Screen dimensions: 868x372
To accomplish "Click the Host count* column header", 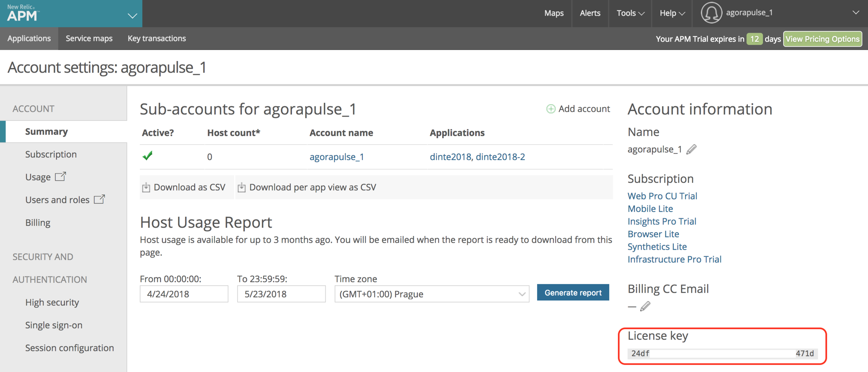I will click(x=234, y=133).
